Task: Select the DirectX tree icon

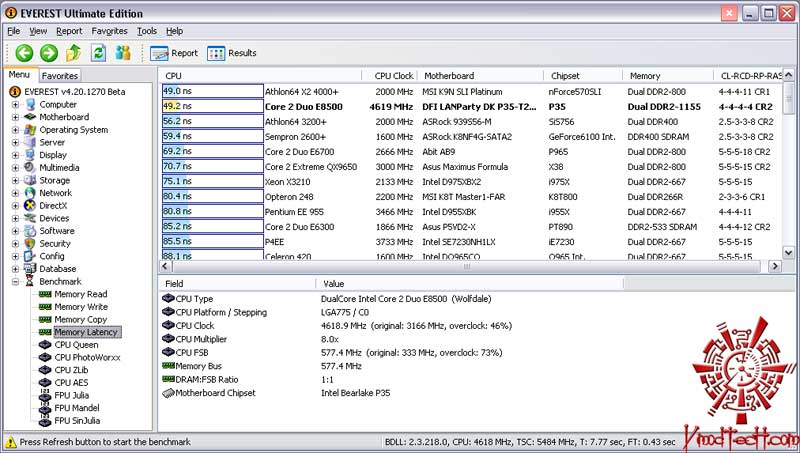Action: point(31,206)
